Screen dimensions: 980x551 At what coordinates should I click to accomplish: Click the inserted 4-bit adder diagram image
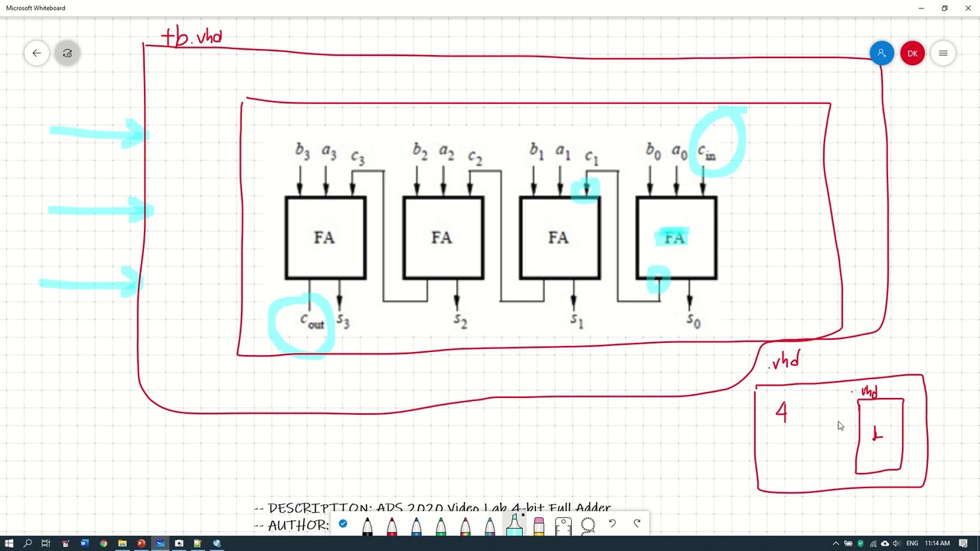(x=502, y=237)
